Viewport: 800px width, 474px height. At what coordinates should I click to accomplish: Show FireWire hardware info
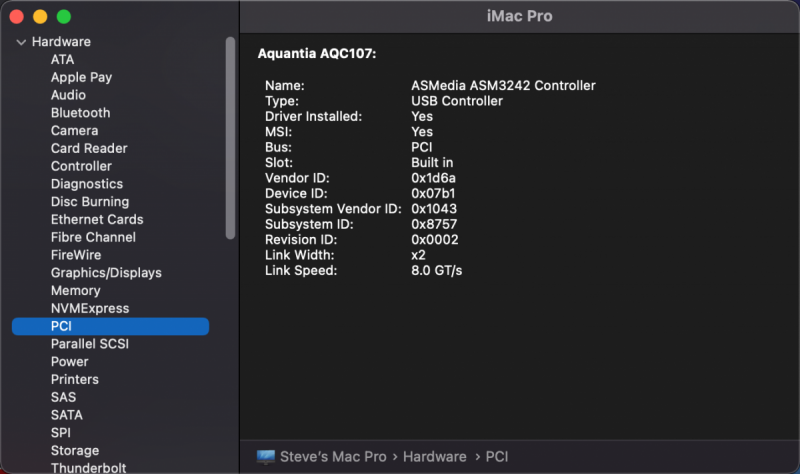[76, 255]
